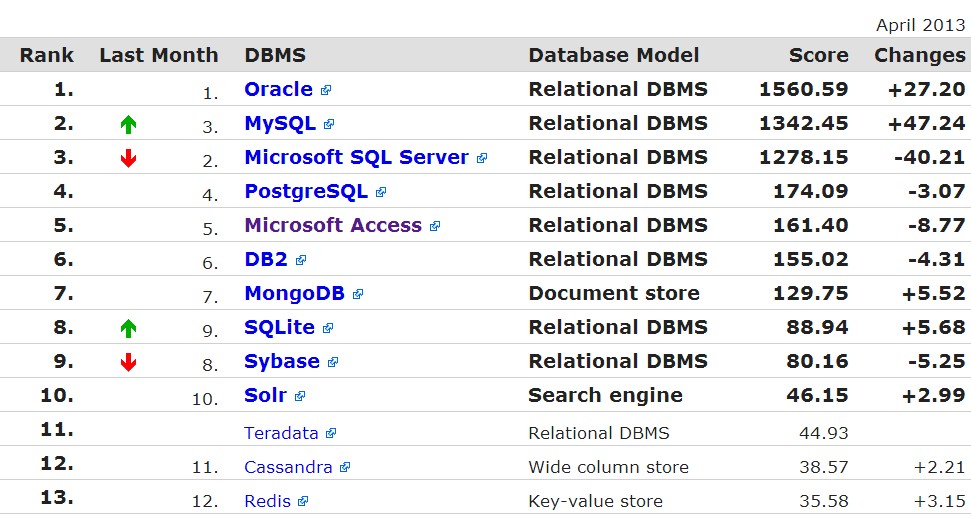Viewport: 971px width, 522px height.
Task: Click DB2's score 155.02
Action: pos(811,259)
